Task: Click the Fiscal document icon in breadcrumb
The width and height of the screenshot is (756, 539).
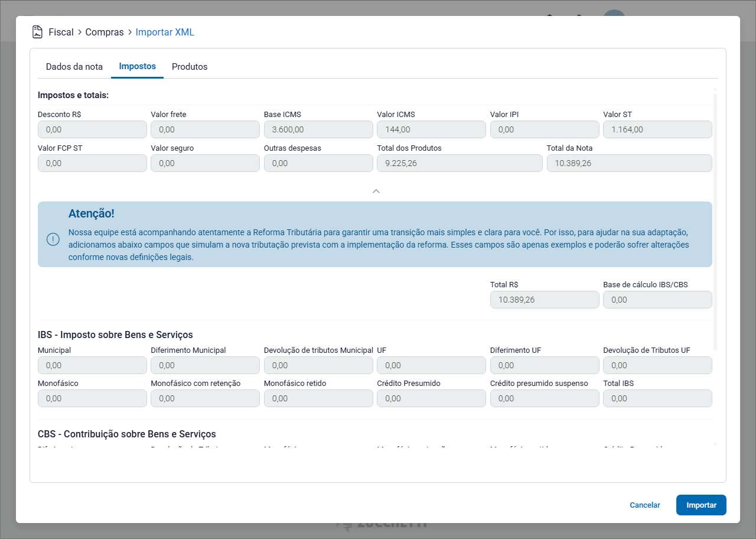Action: [37, 32]
